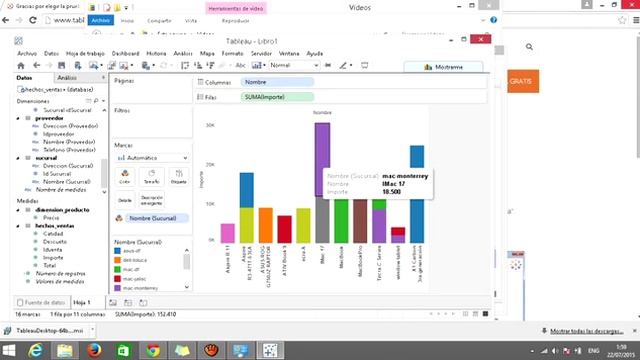
Task: Click the purple mac-monterrey legend swatch
Action: [118, 288]
